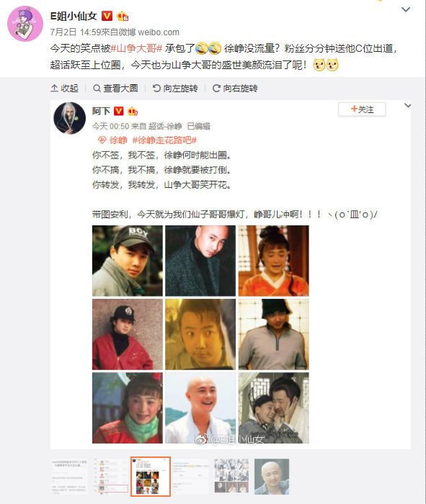Screen dimensions: 426x504
Task: Click the membership crown icon next to E姐小仙女
Action: click(x=123, y=16)
